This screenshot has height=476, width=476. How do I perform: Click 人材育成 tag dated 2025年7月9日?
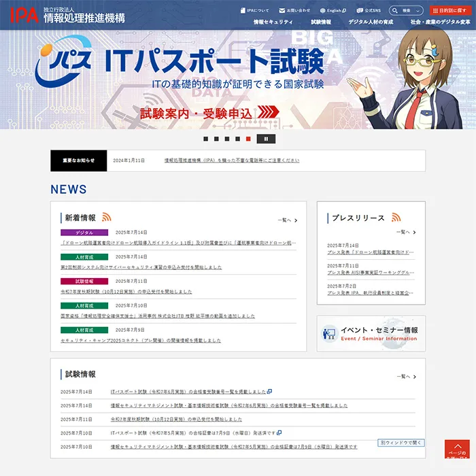point(84,330)
